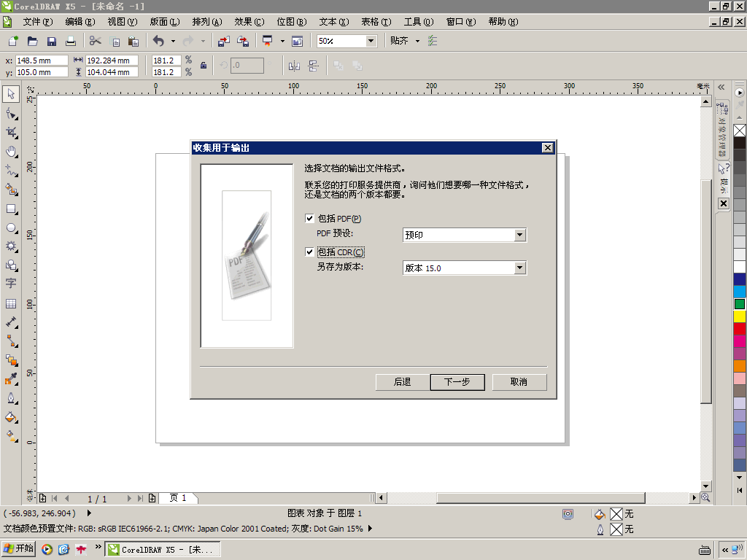Viewport: 747px width, 560px height.
Task: Expand the docker panel chevron
Action: coord(721,87)
